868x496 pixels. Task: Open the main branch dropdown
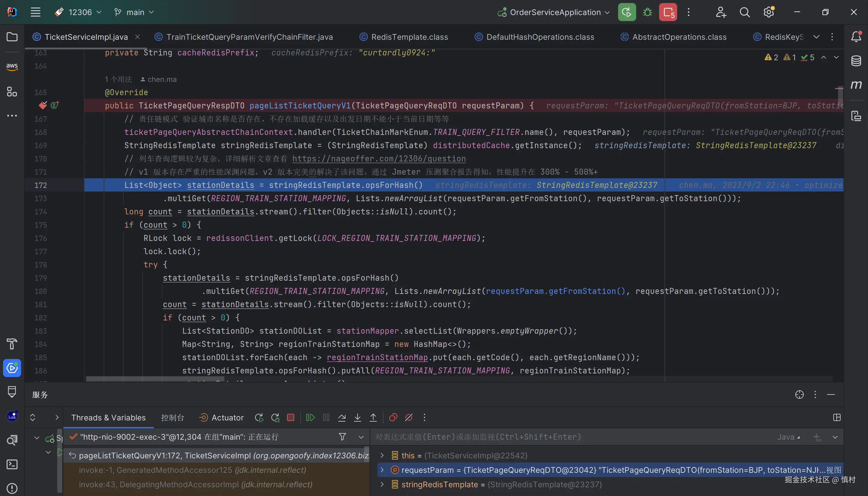pyautogui.click(x=135, y=12)
